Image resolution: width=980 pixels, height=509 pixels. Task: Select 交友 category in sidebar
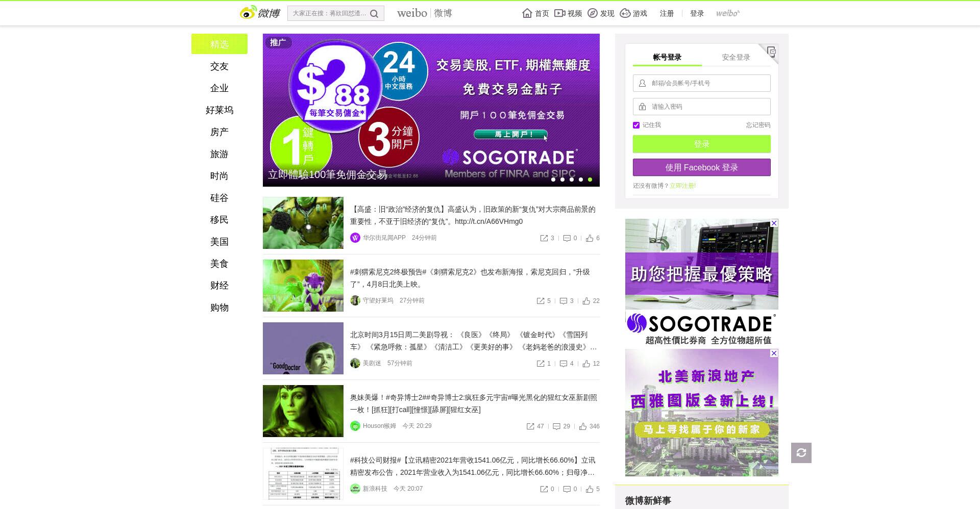[219, 66]
